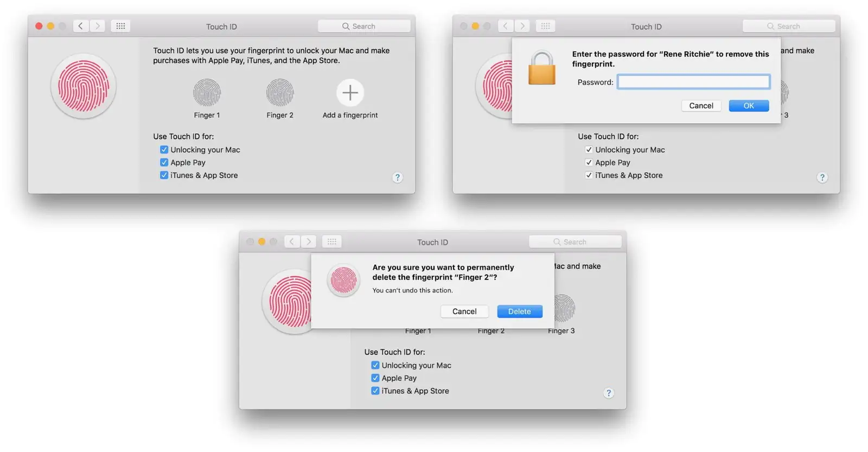The image size is (868, 452).
Task: Click the small fingerprint icon in the delete confirmation dialog
Action: pos(343,281)
